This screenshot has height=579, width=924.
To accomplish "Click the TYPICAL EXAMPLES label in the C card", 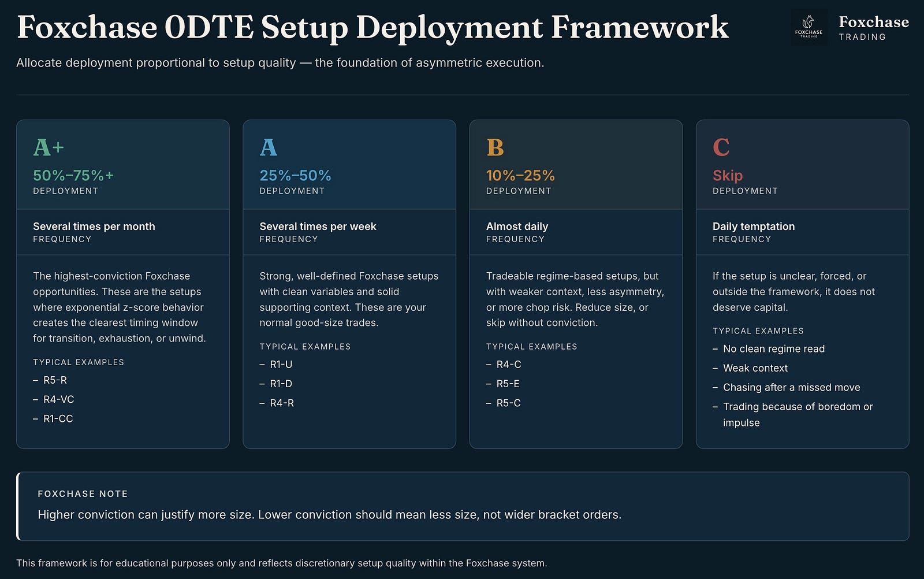I will point(758,331).
